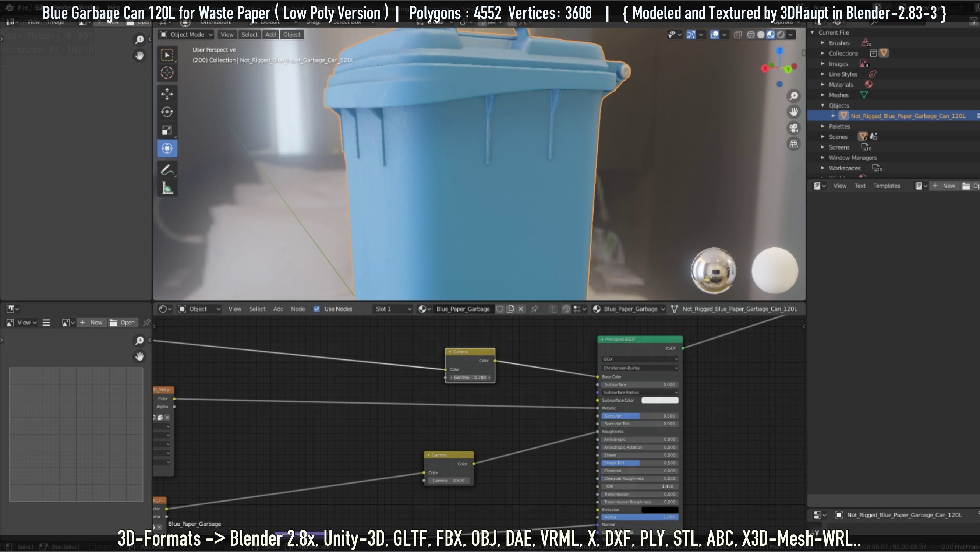Toggle X-ray mode in viewport header
This screenshot has width=980, height=552.
click(x=737, y=35)
